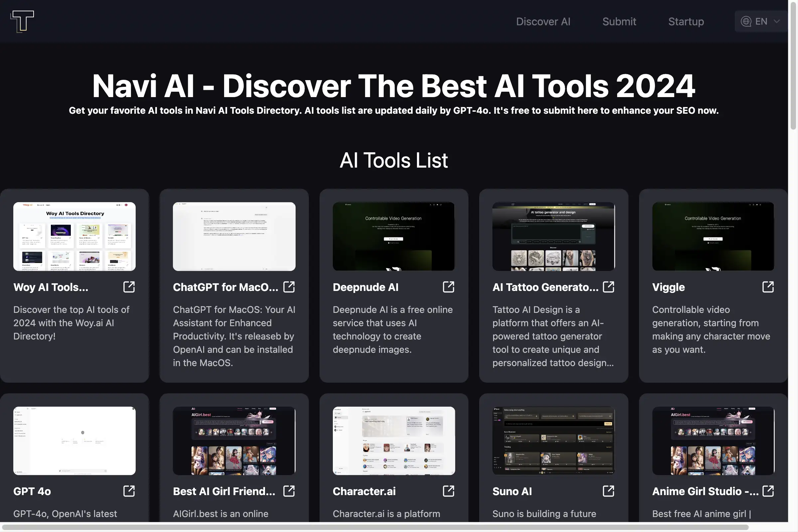Click the Best AI Girl Friend screenshot thumbnail
The image size is (798, 532).
(x=234, y=441)
